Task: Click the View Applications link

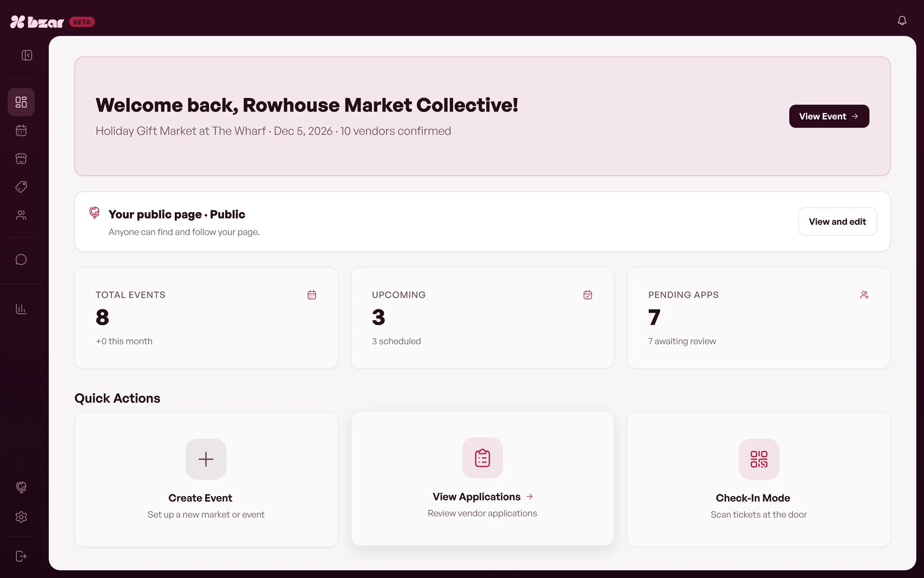Action: (x=477, y=497)
